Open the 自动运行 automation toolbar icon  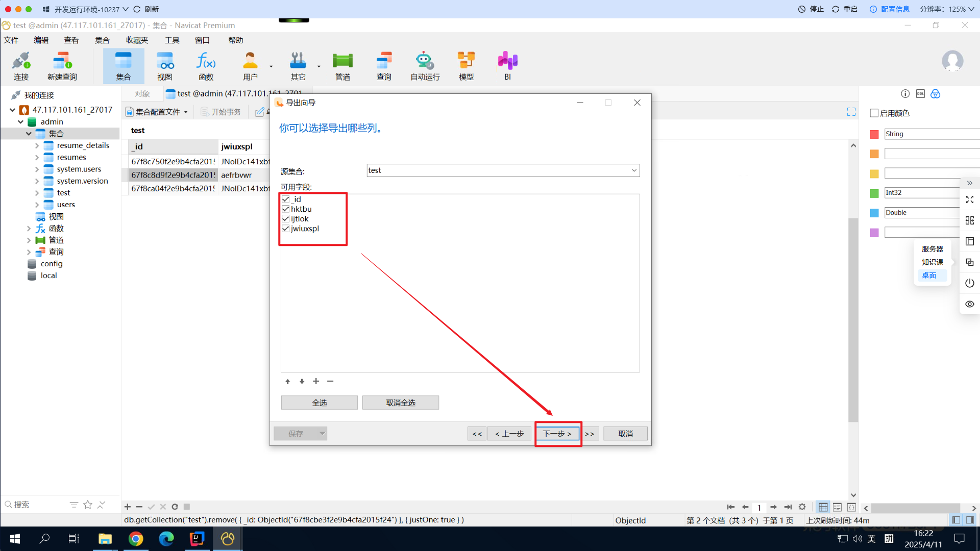(425, 66)
